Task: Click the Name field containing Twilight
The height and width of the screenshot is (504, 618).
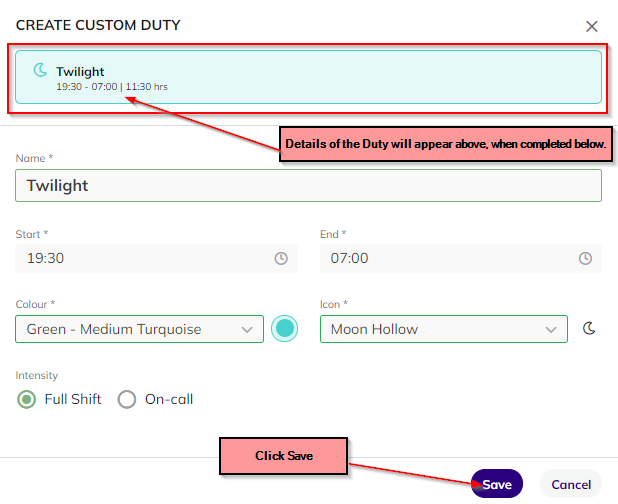Action: (309, 186)
